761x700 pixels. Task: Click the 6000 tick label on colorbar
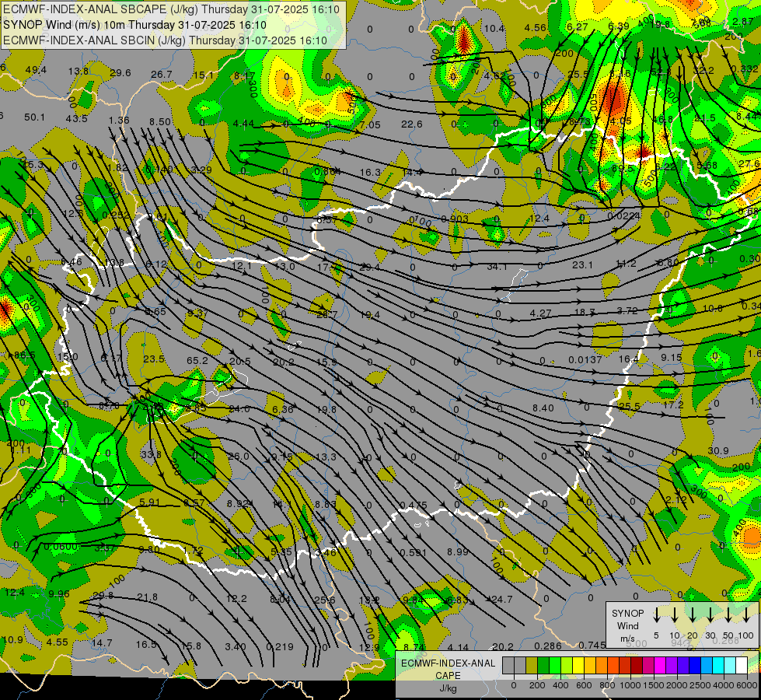tap(746, 685)
